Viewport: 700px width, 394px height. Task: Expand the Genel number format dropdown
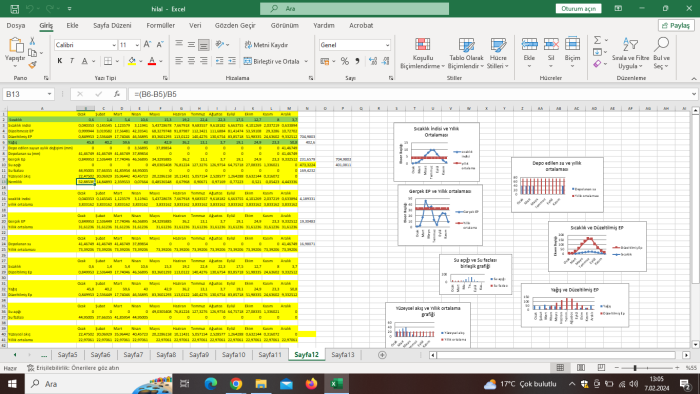[387, 45]
